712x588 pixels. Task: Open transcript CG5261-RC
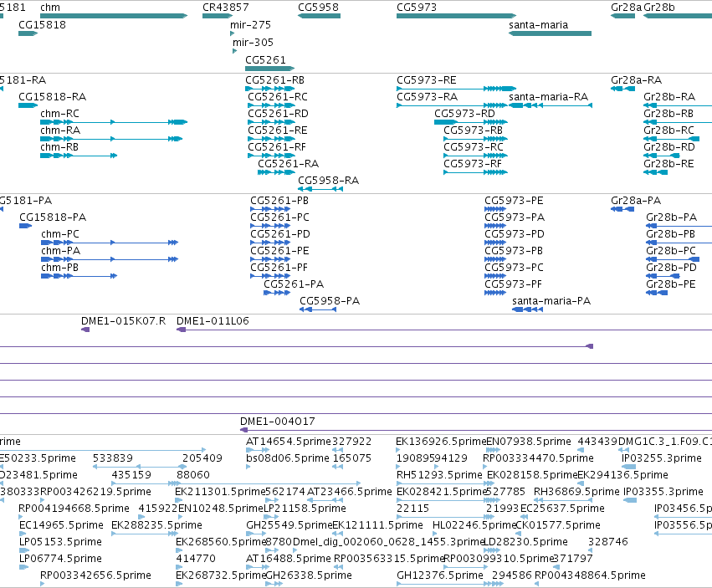click(x=271, y=105)
